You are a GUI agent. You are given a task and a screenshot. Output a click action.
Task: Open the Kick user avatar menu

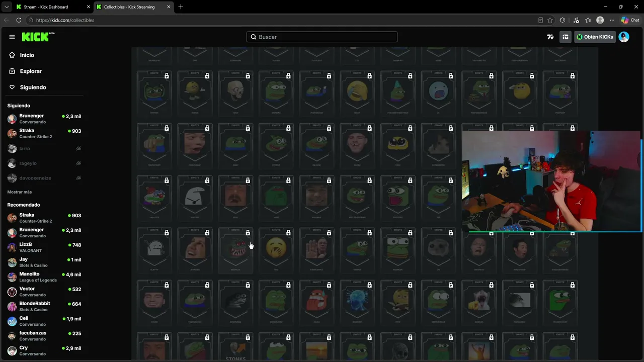tap(624, 37)
